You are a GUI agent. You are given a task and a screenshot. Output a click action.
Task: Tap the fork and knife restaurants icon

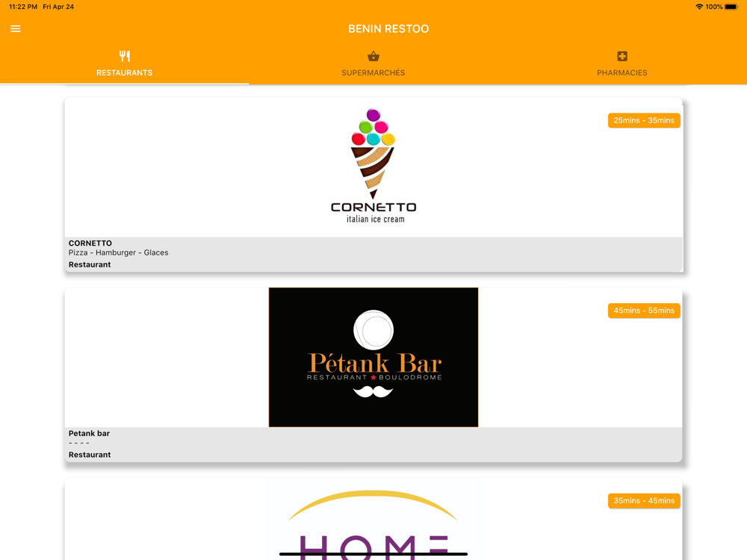125,56
